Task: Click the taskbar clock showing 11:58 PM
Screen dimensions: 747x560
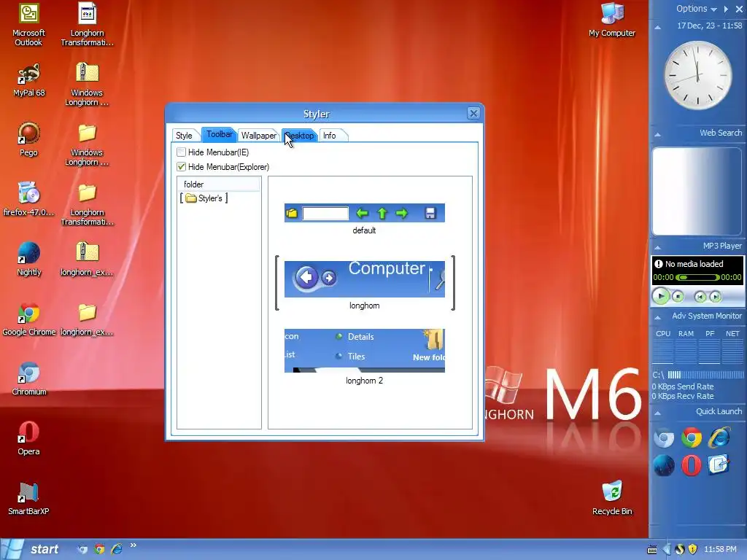Action: (x=720, y=550)
